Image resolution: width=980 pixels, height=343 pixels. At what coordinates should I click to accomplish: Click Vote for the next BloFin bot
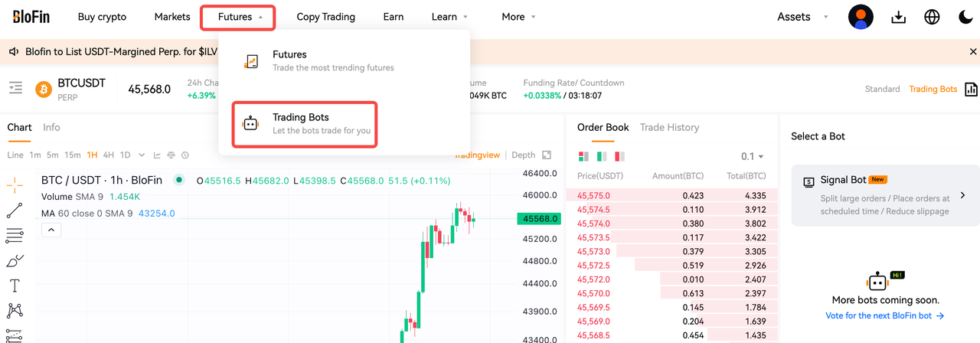pyautogui.click(x=884, y=315)
